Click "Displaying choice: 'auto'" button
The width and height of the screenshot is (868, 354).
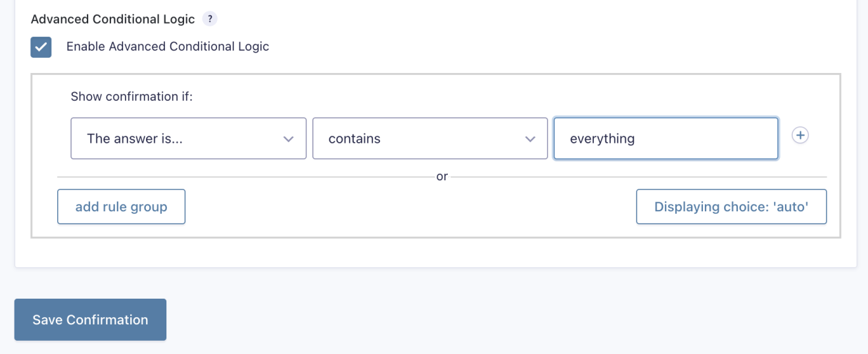pos(731,207)
